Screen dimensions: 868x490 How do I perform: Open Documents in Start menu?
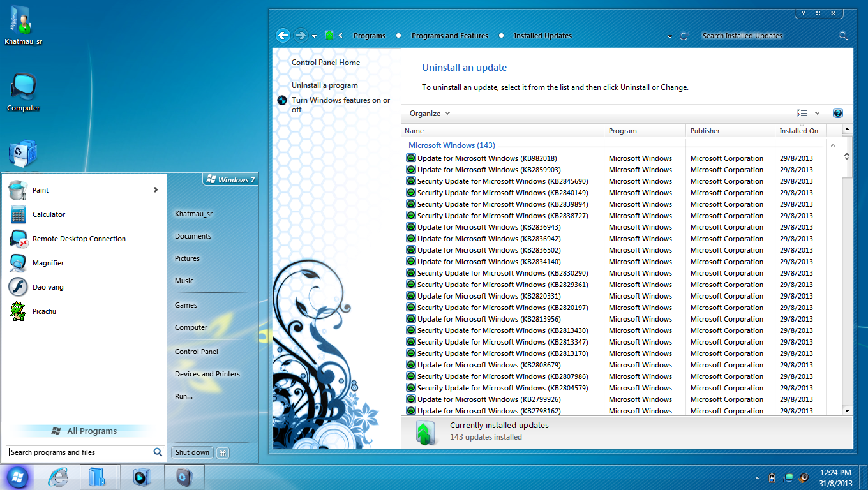[193, 236]
